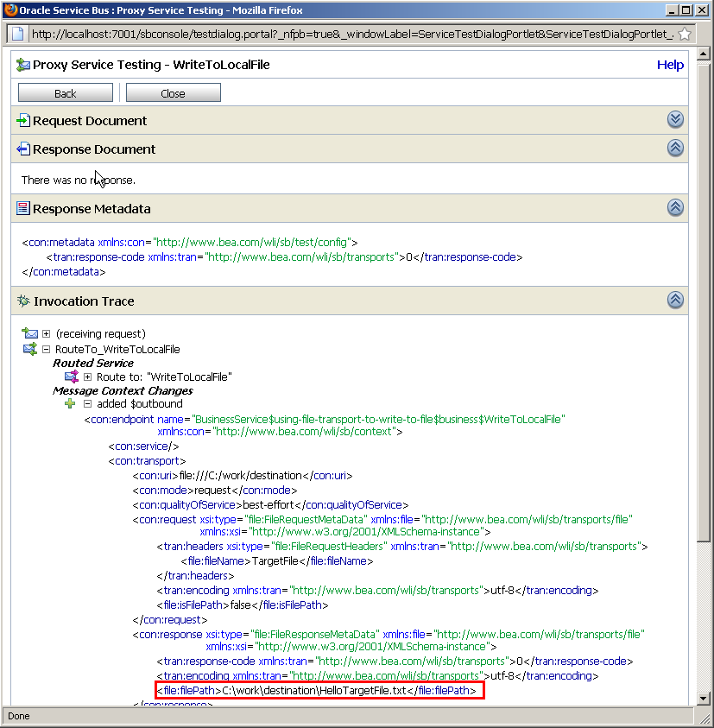Image resolution: width=714 pixels, height=728 pixels.
Task: Click the con:response FileResponseMetaData line
Action: pos(389,634)
